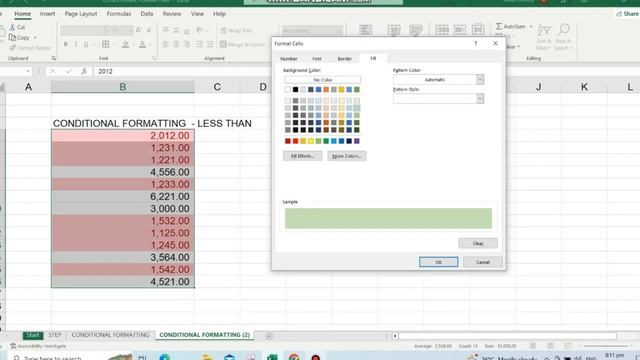
Task: Align text right in Alignment group
Action: click(x=187, y=44)
